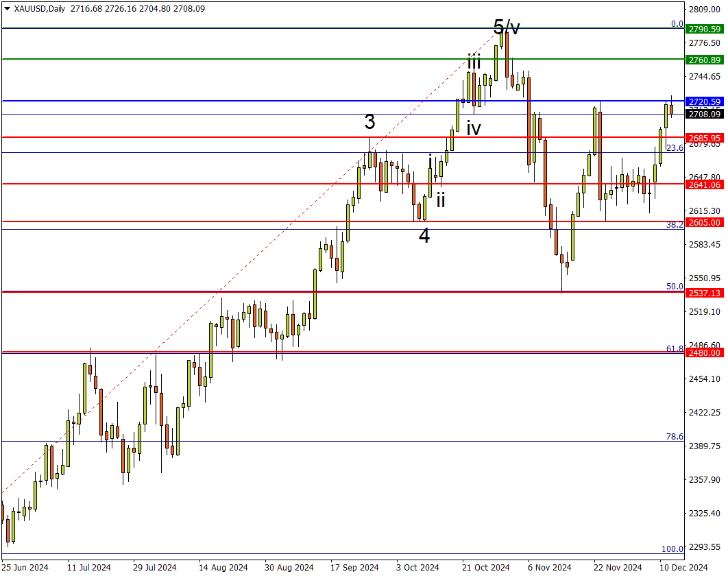
Task: Select the wave 4 text label
Action: pos(424,236)
